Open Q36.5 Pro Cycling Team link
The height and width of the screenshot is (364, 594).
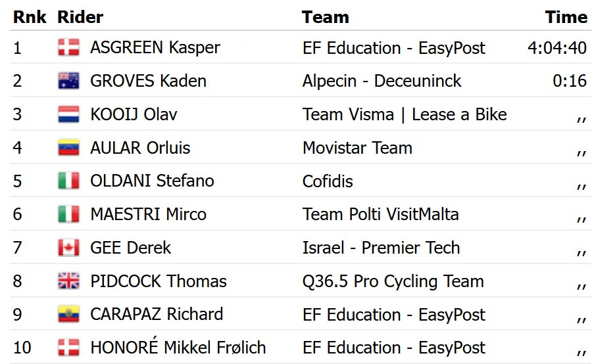click(393, 281)
